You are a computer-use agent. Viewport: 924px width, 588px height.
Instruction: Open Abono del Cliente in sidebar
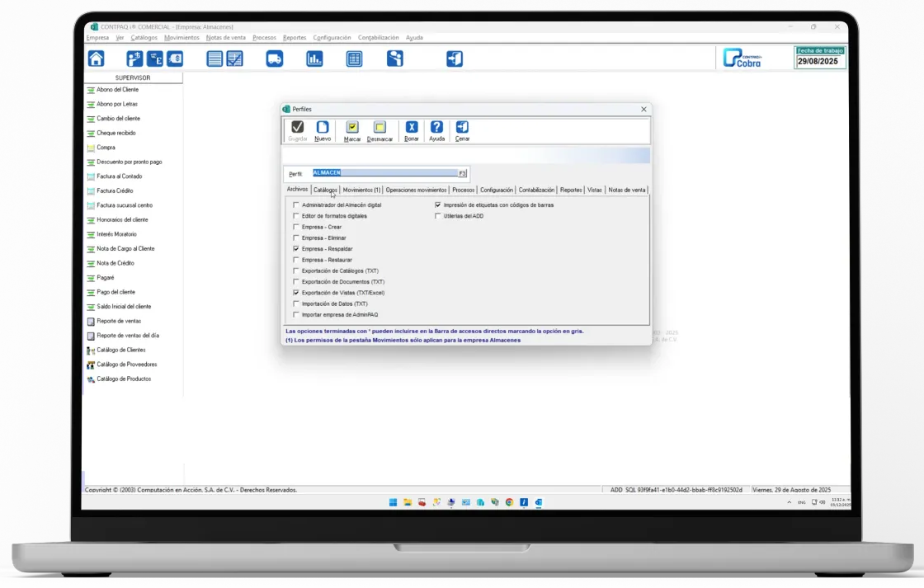[x=117, y=90]
